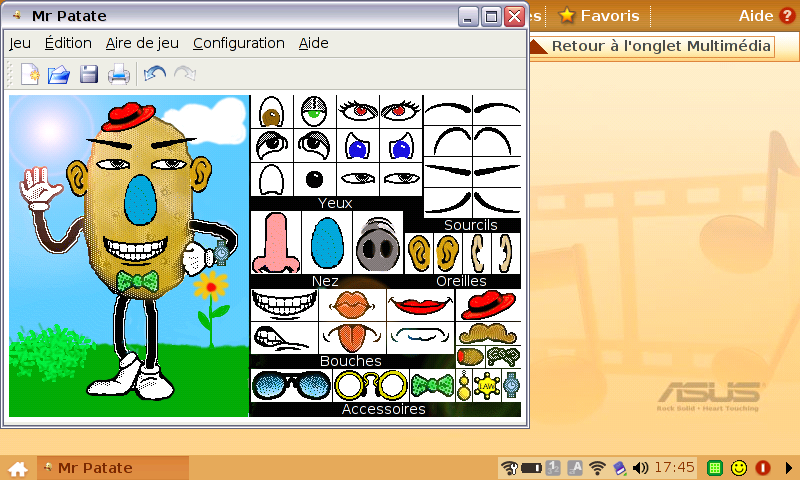The height and width of the screenshot is (480, 800).
Task: Activate the Mr Patate taskbar button
Action: pos(113,468)
